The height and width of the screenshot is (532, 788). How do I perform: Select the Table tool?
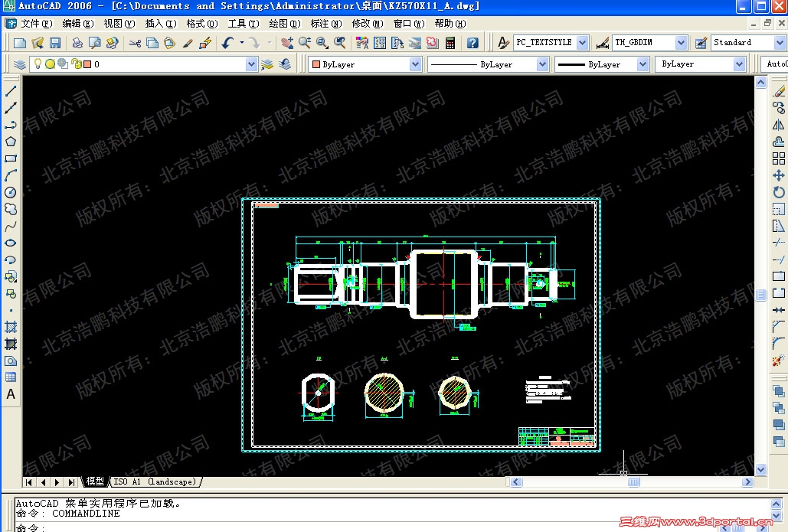tap(11, 377)
